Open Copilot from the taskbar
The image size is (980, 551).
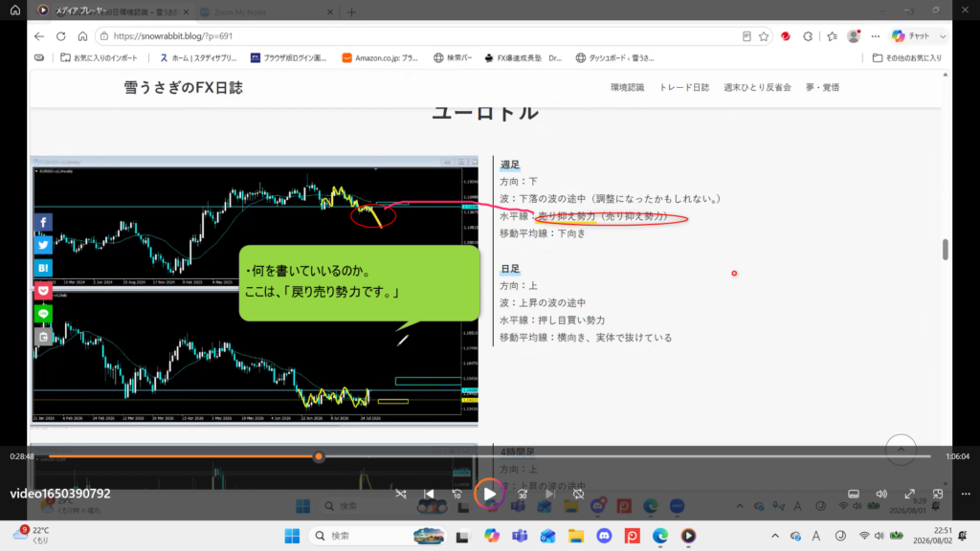coord(492,536)
